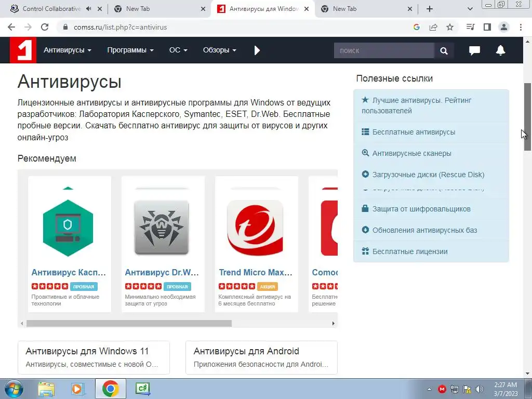This screenshot has height=399, width=532.
Task: Open Лучшие антивирусы. Рейтинг пользователей link
Action: (x=431, y=105)
